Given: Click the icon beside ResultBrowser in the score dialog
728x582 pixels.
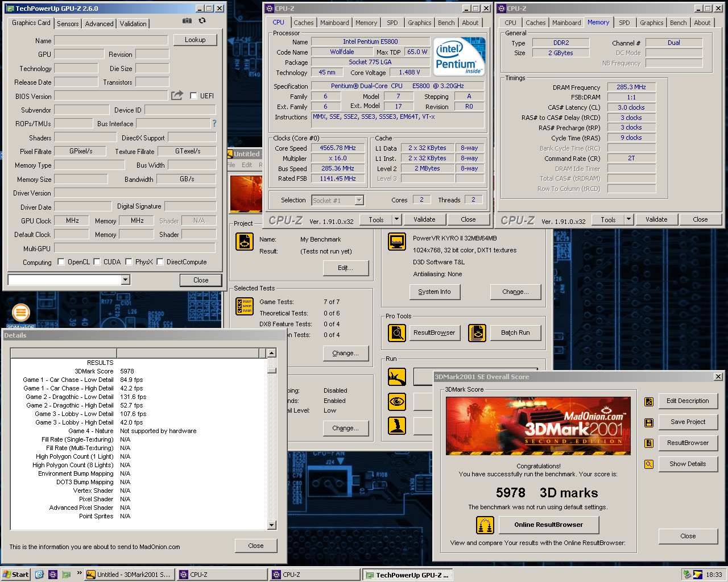Looking at the screenshot, I should point(649,443).
